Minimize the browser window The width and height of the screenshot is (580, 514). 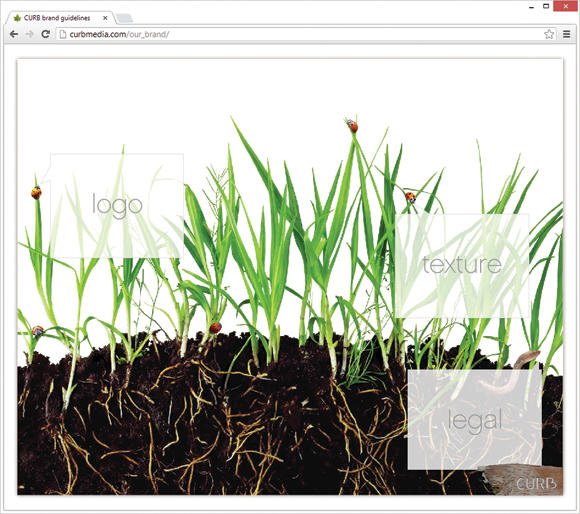tap(532, 7)
